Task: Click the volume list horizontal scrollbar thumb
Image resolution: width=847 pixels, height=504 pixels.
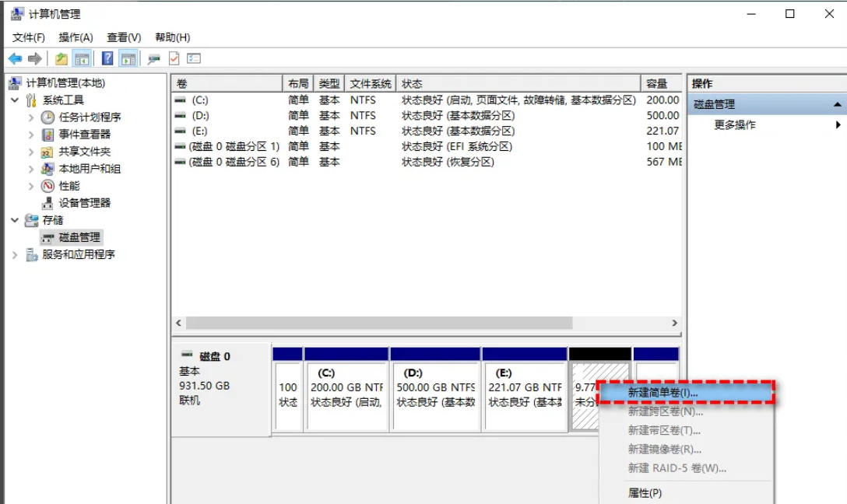Action: [x=378, y=323]
